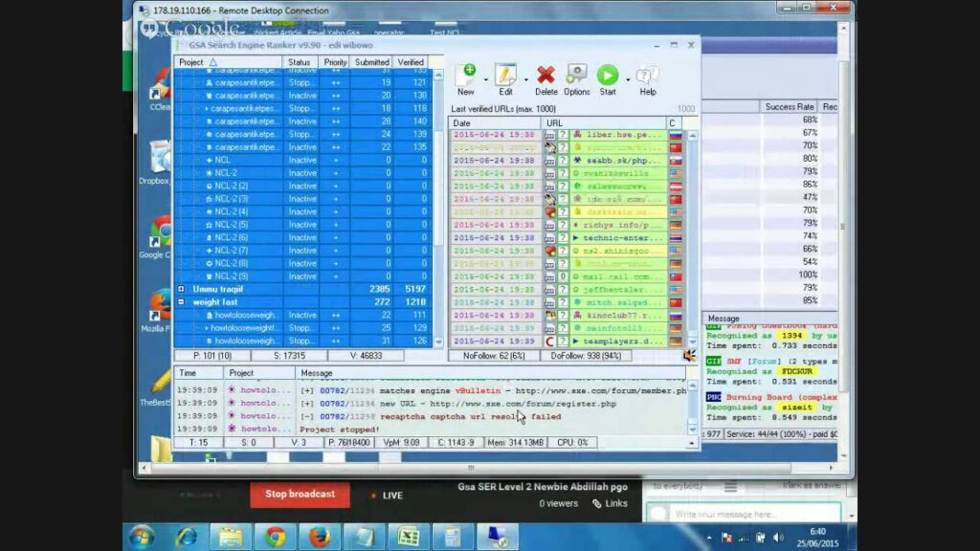Open Calculator from the taskbar
The height and width of the screenshot is (551, 980).
(453, 538)
